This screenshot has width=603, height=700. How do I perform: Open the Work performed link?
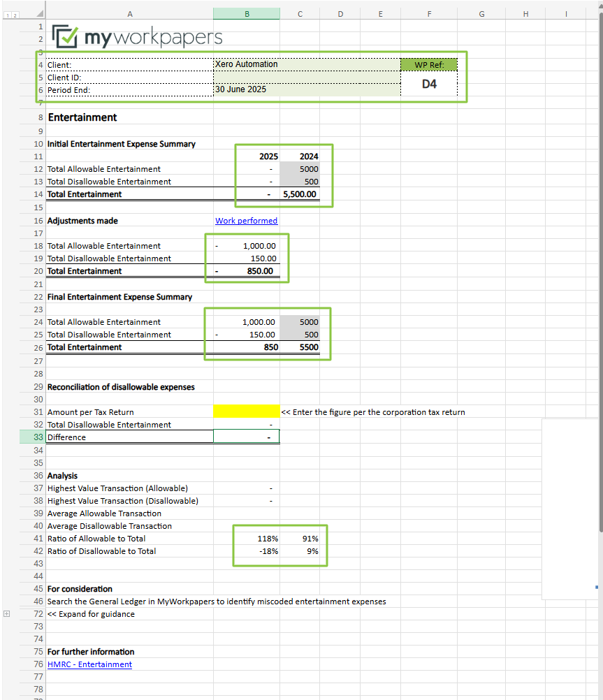pyautogui.click(x=246, y=221)
